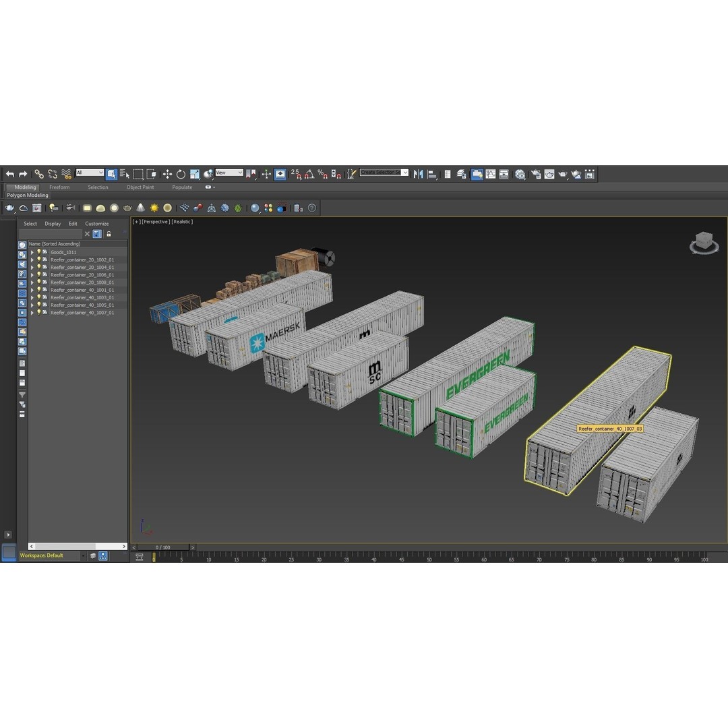
Task: Open Curve Editor
Action: pos(490,174)
